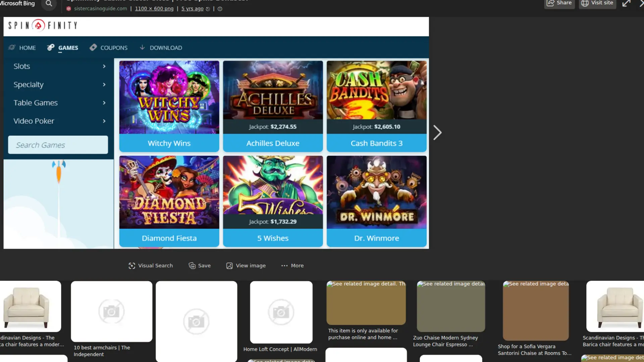Click the Share icon

pyautogui.click(x=550, y=2)
